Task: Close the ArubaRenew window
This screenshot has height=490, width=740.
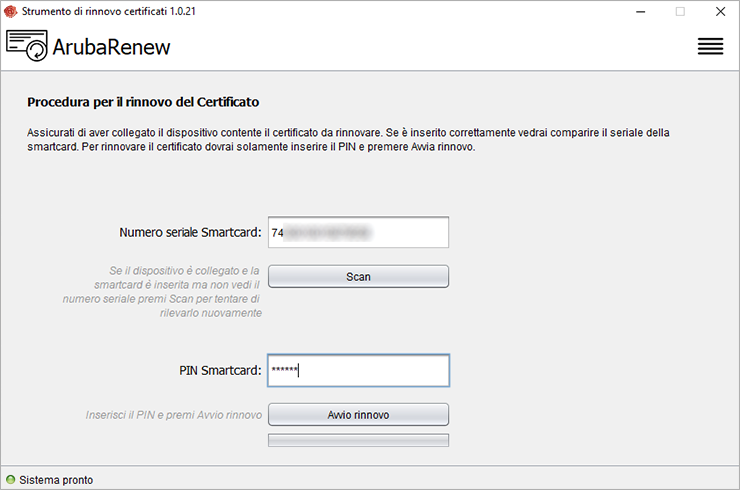Action: click(720, 11)
